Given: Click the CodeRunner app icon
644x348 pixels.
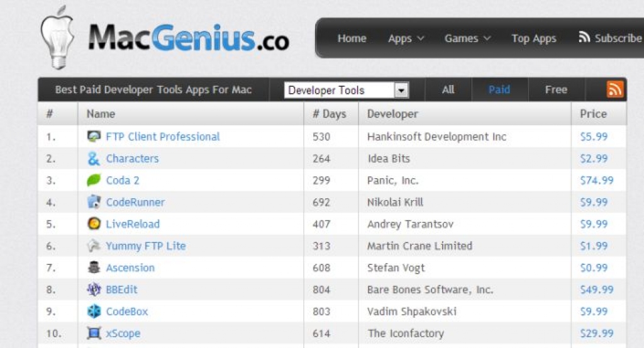Looking at the screenshot, I should [x=94, y=202].
